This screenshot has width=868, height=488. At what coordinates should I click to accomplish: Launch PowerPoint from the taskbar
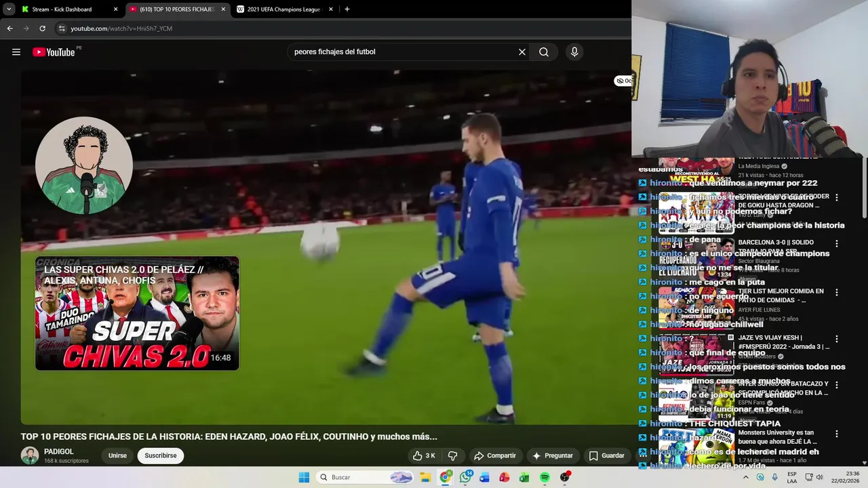(x=505, y=477)
